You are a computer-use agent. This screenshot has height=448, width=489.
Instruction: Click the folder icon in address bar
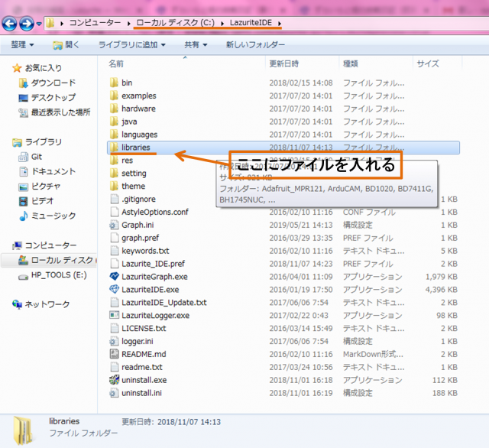click(x=50, y=23)
